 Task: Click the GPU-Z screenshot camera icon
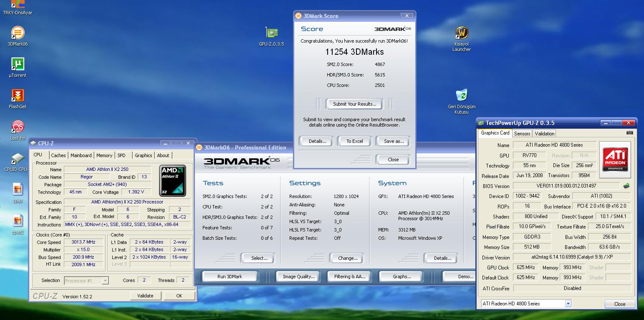[x=630, y=133]
